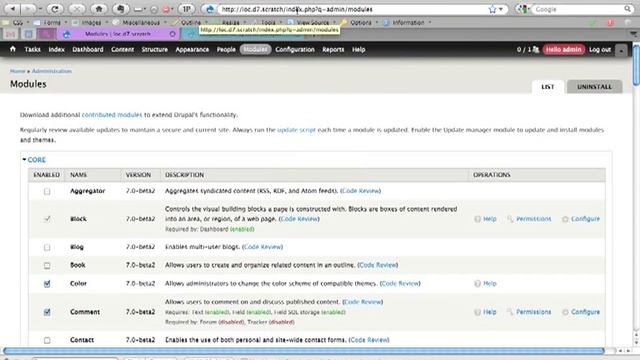Toggle the Block module checkbox

click(x=47, y=219)
